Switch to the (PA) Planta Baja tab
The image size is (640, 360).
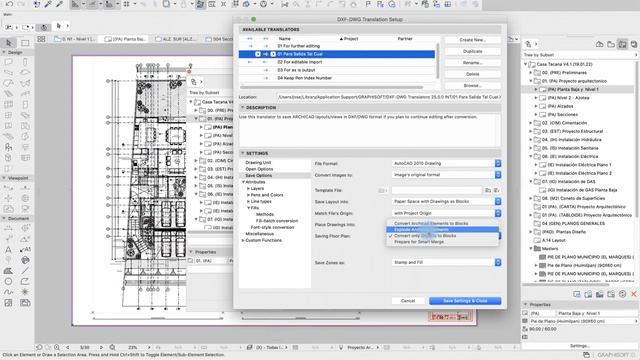tap(125, 39)
